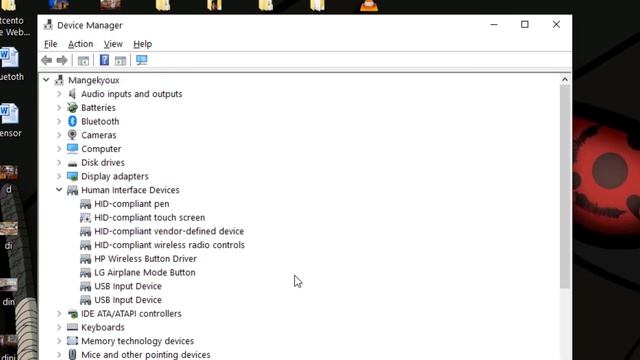Image resolution: width=640 pixels, height=360 pixels.
Task: Click the Display adapters icon
Action: [72, 176]
